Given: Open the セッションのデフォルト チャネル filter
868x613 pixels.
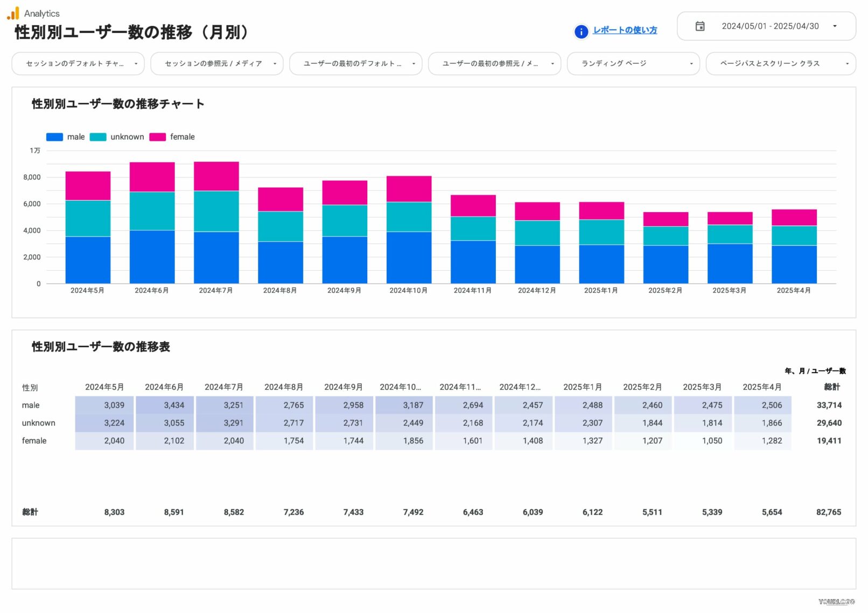Looking at the screenshot, I should [78, 63].
